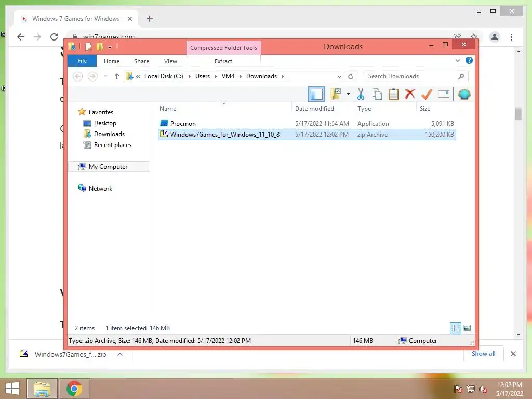Select My Computer in navigation pane

coord(108,167)
